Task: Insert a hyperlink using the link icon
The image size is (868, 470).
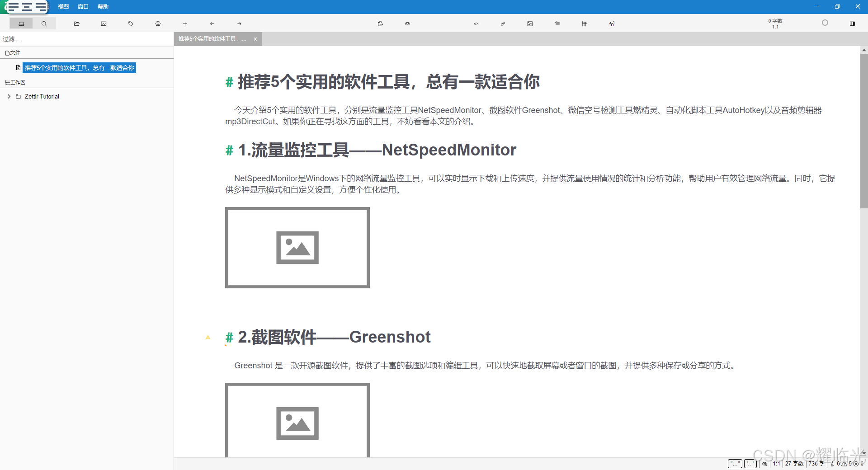Action: coord(503,23)
